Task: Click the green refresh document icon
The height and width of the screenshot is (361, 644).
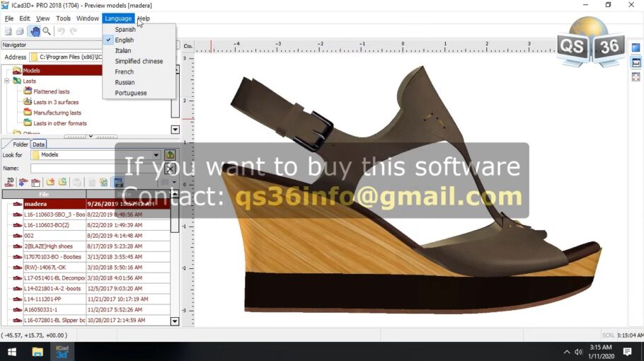Action: pos(103,182)
